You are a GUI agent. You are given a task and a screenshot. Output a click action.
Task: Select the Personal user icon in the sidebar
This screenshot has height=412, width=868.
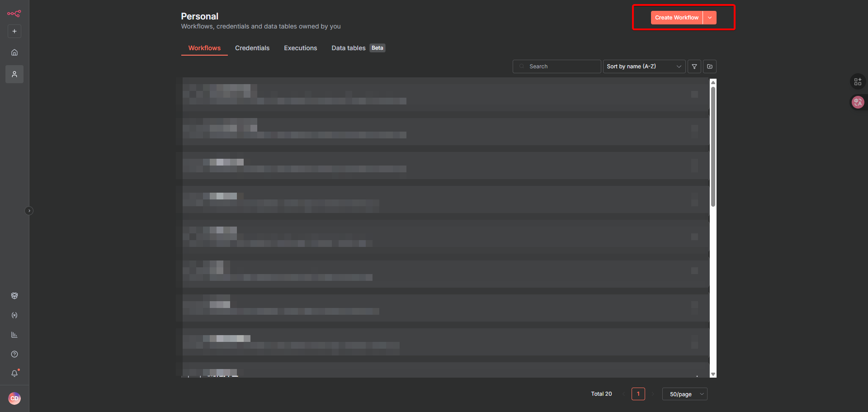14,74
